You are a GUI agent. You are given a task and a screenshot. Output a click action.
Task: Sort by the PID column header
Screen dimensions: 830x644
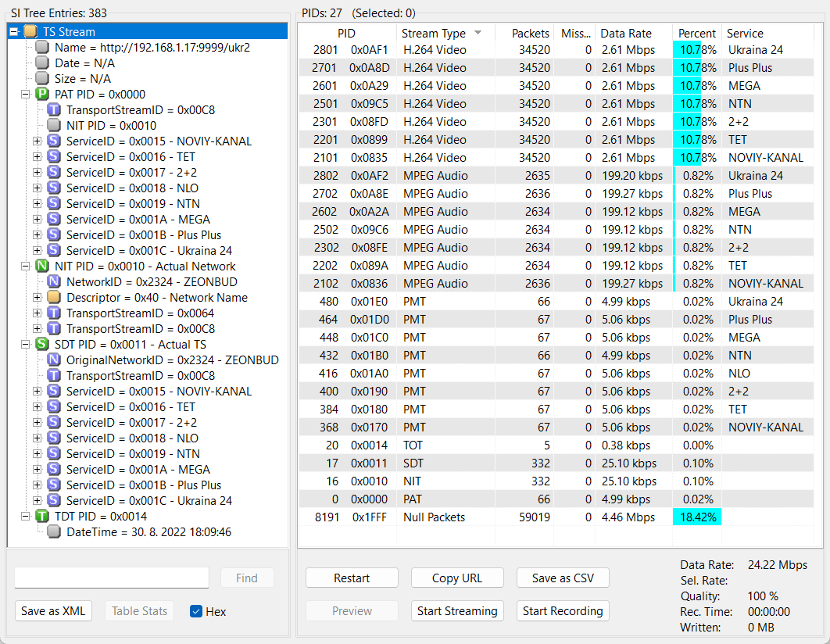pos(347,34)
